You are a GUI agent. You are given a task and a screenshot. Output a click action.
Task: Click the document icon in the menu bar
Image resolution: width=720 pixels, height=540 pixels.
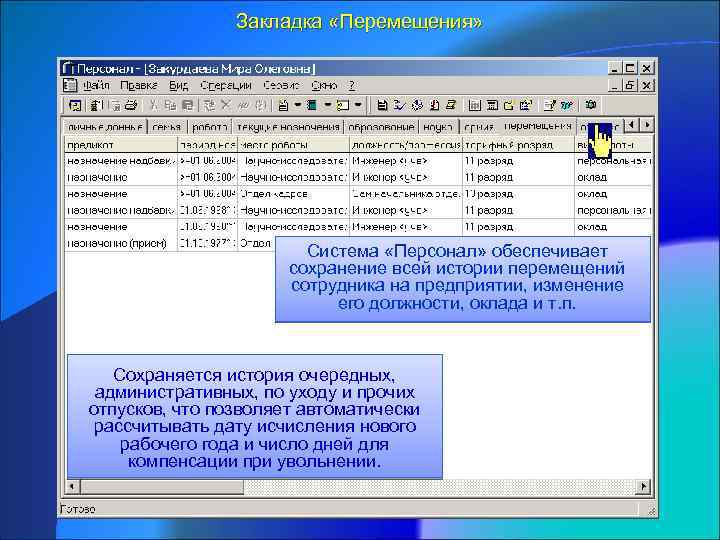tap(70, 85)
